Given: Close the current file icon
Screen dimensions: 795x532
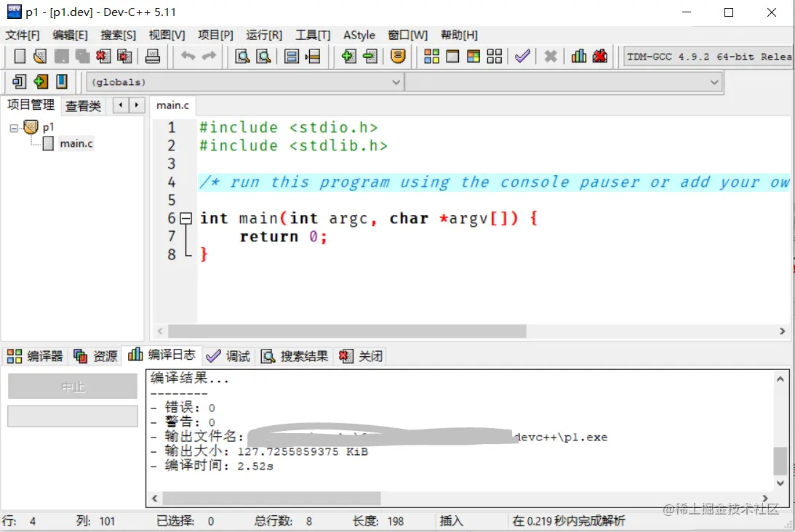Looking at the screenshot, I should [x=103, y=56].
